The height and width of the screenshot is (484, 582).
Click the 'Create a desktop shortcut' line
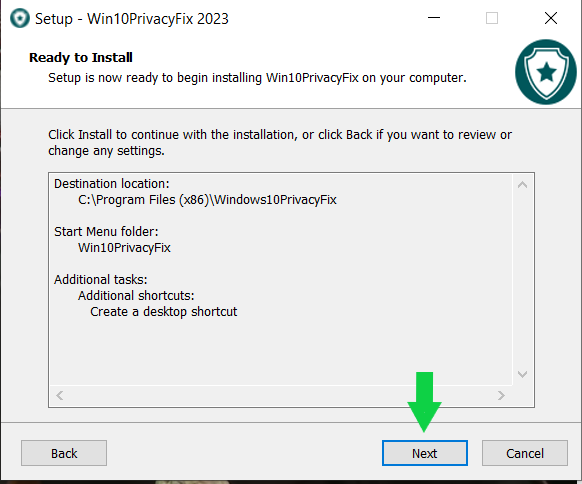(x=163, y=312)
